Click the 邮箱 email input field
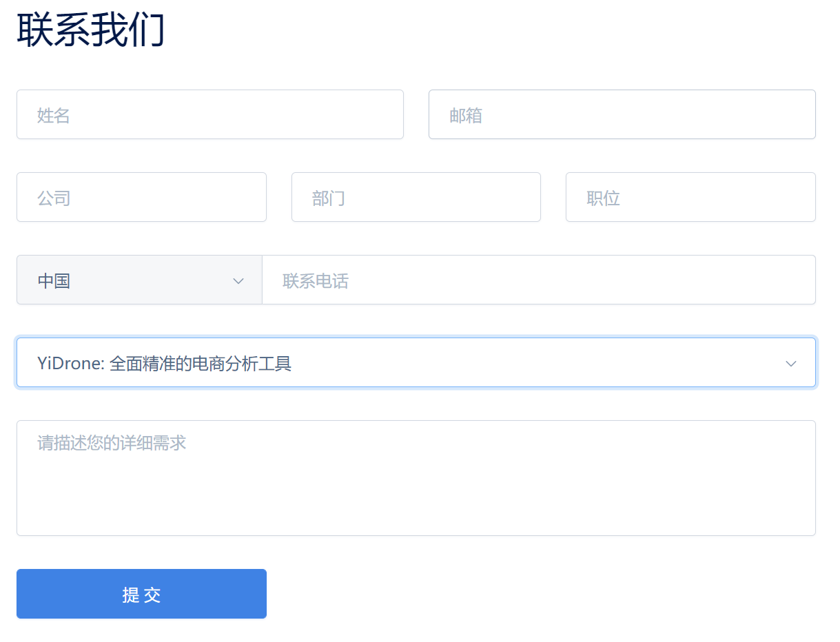This screenshot has width=840, height=642. tap(620, 114)
